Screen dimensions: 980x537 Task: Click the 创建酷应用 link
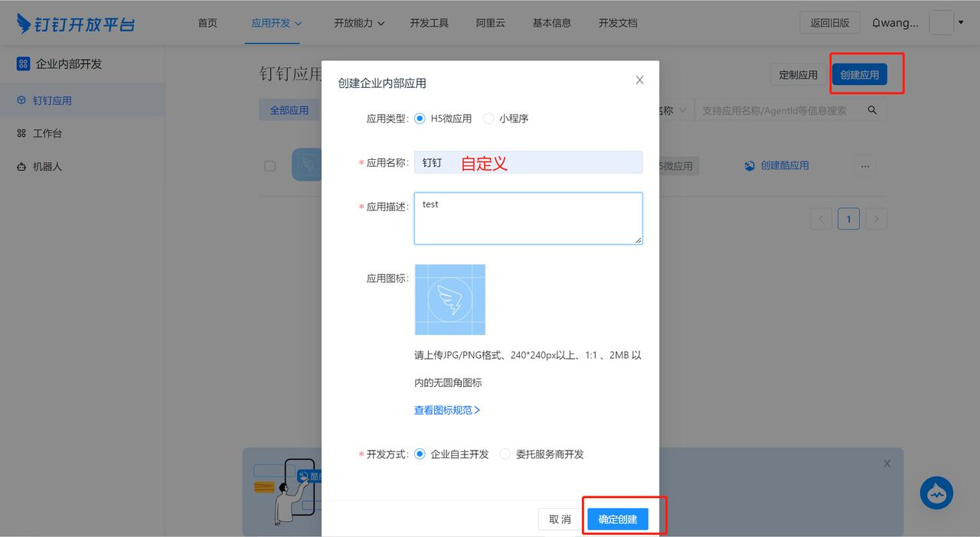pyautogui.click(x=777, y=165)
